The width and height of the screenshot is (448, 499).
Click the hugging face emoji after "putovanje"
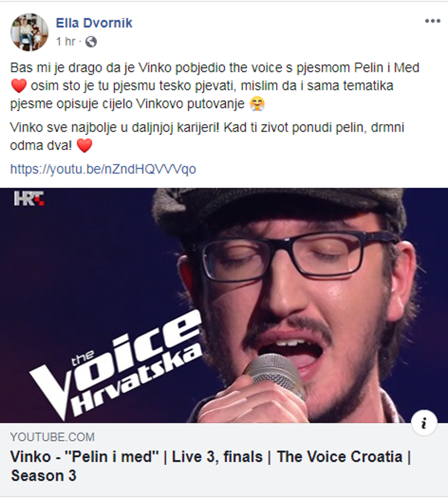257,104
